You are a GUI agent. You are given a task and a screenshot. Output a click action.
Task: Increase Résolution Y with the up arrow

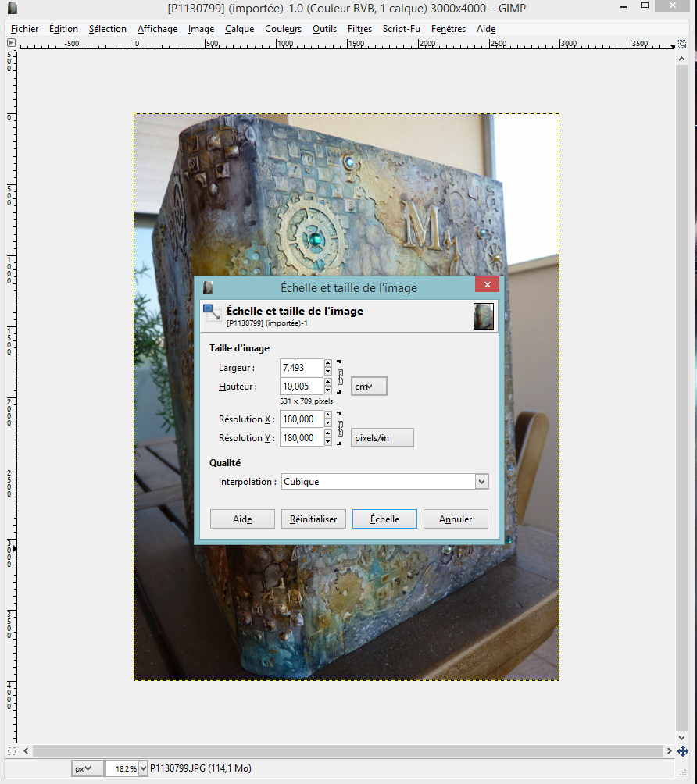pos(327,433)
